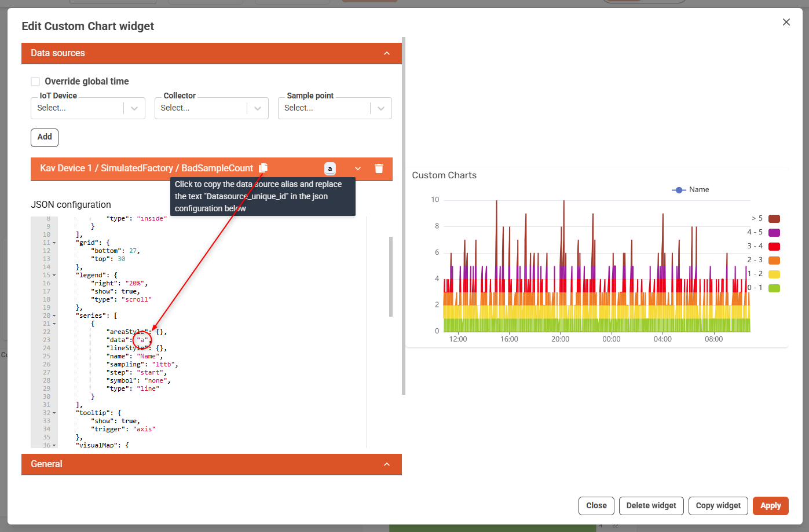This screenshot has height=532, width=809.
Task: Open the Collector dropdown
Action: 211,108
